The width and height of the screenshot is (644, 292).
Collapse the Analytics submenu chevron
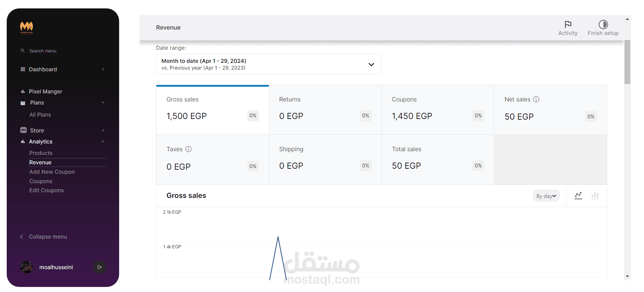(x=103, y=141)
